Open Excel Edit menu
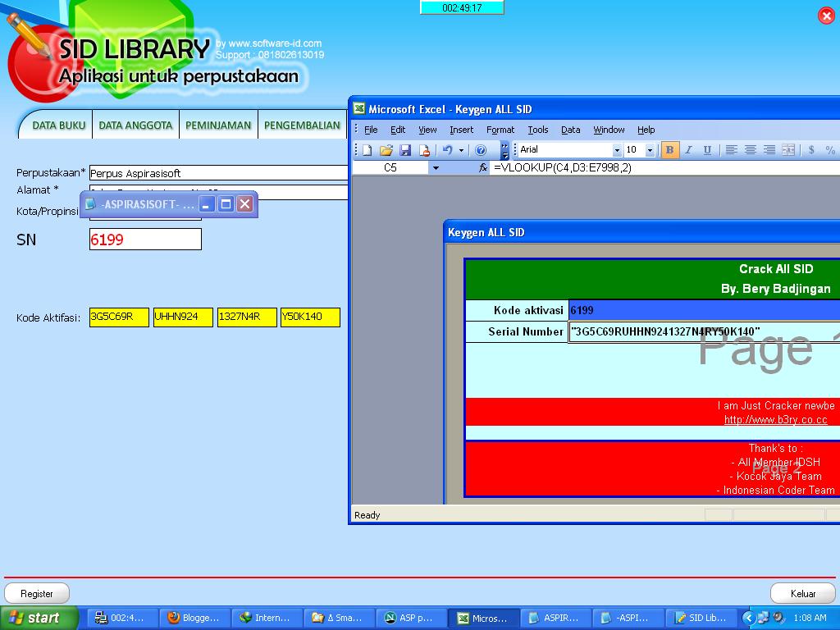Viewport: 840px width, 630px height. [398, 130]
